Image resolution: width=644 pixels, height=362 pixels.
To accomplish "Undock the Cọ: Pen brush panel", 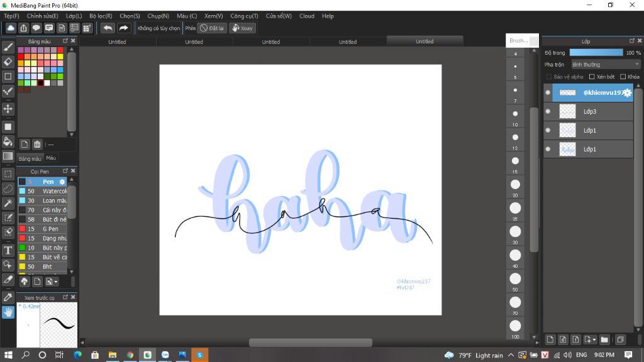I will click(x=65, y=171).
